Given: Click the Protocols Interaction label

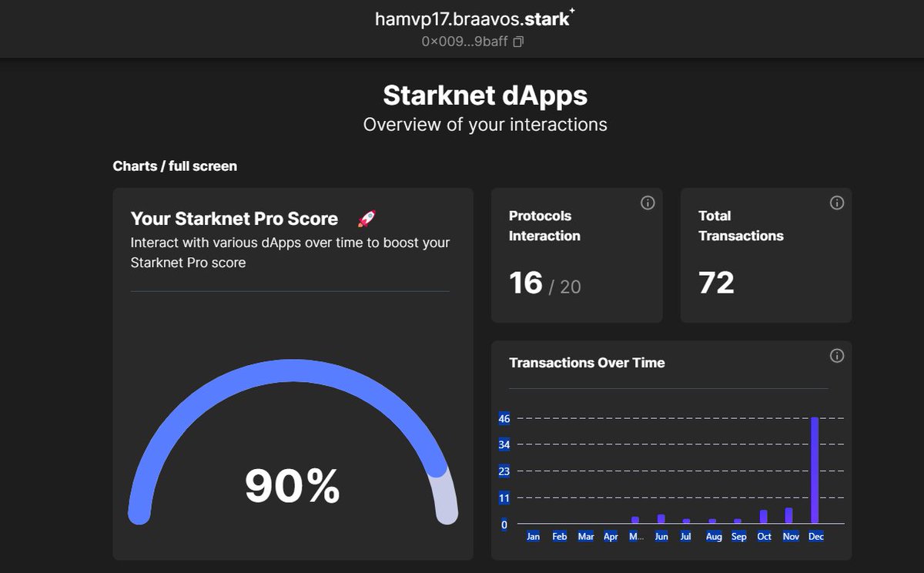Looking at the screenshot, I should [544, 226].
